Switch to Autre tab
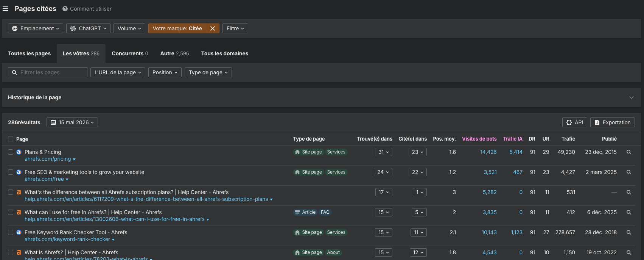 tap(174, 53)
